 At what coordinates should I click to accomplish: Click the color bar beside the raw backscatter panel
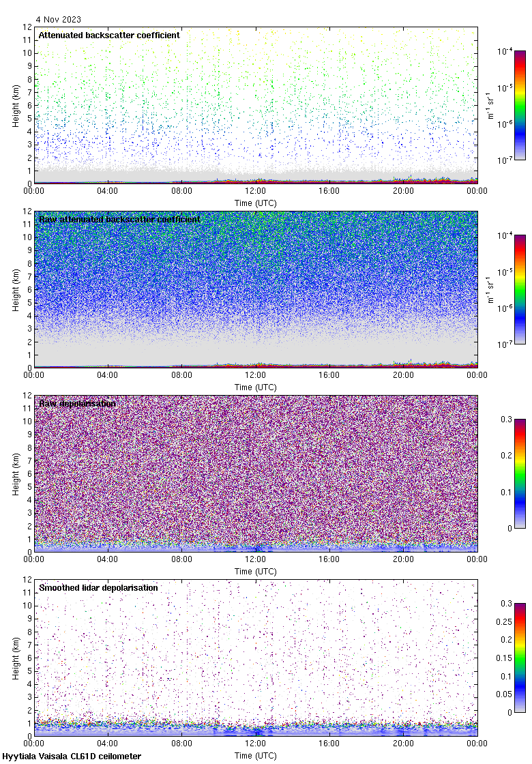click(x=520, y=289)
